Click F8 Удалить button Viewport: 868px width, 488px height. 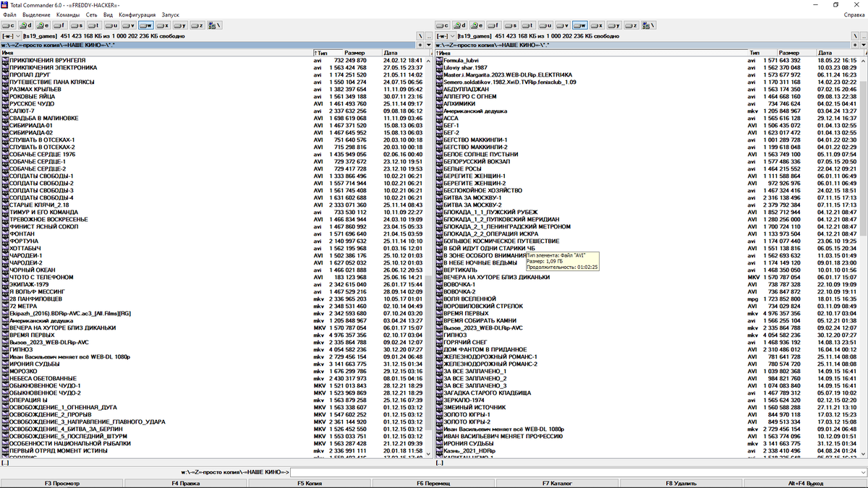point(681,483)
